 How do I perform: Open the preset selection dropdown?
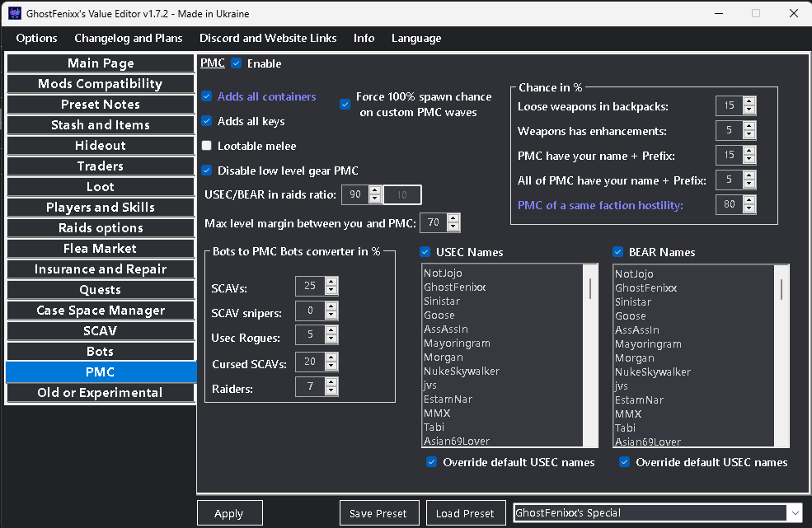(795, 513)
